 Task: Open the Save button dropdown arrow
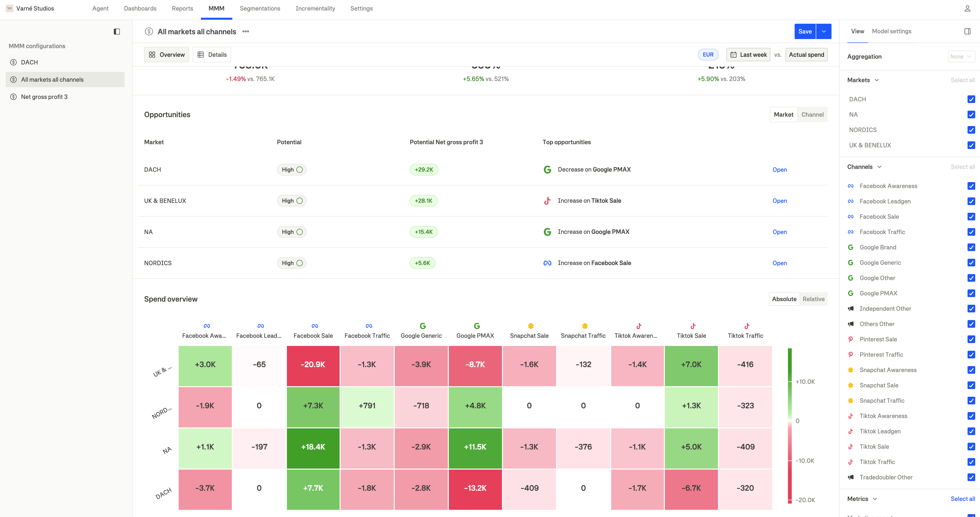[824, 32]
